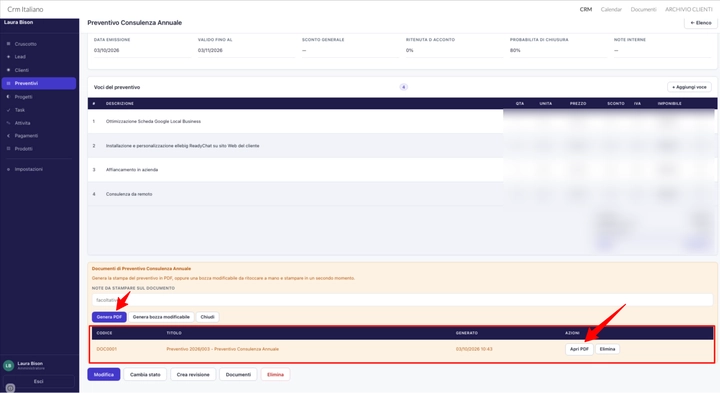Screen dimensions: 720x393
Task: Click row Ottimizzazione Scheda Google Local Business
Action: 402,122
